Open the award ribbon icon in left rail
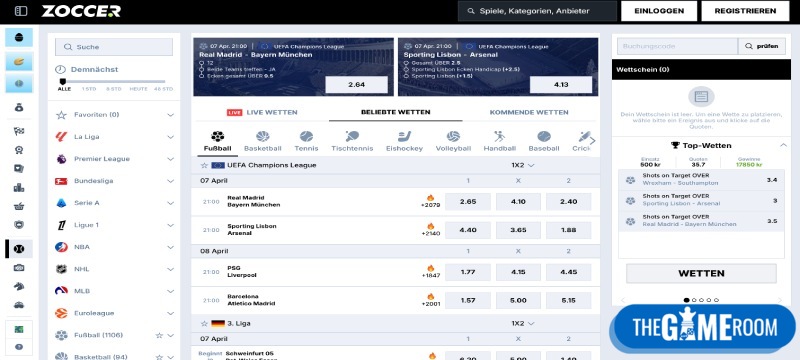The image size is (800, 360). (x=19, y=150)
